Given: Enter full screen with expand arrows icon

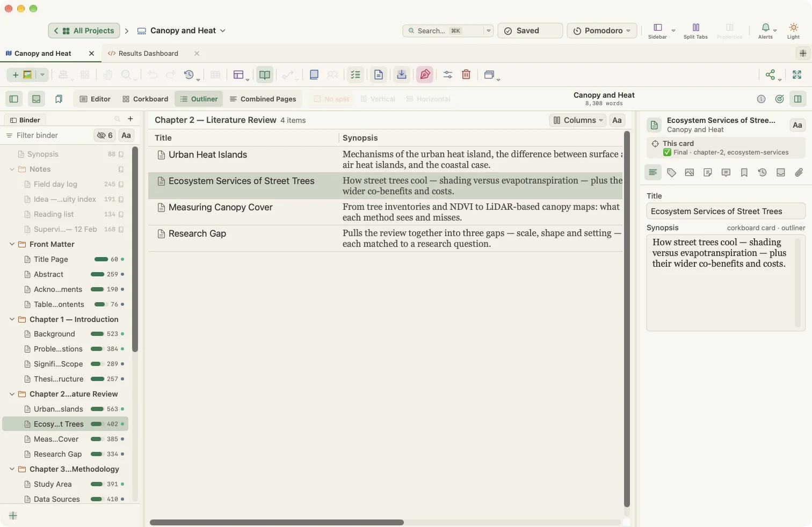Looking at the screenshot, I should [x=797, y=75].
